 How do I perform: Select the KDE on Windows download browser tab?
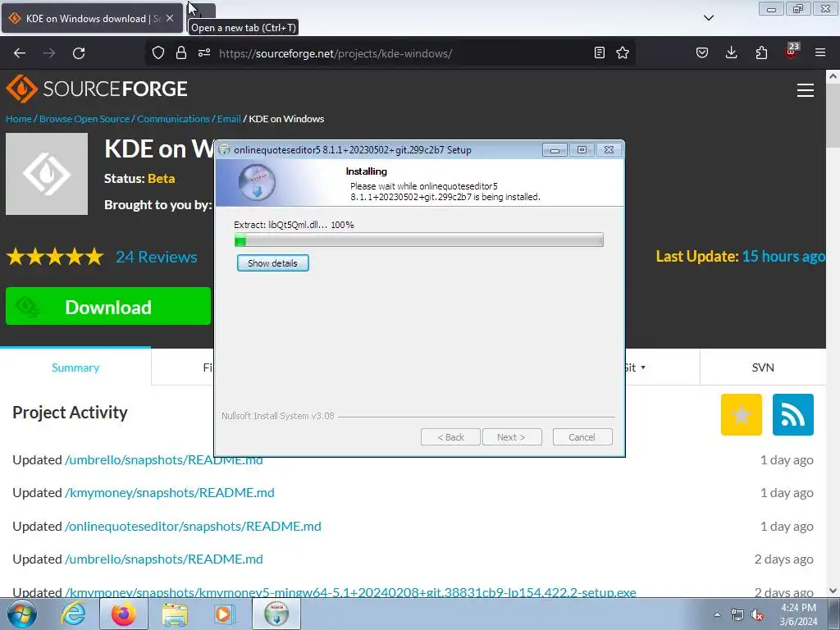92,18
